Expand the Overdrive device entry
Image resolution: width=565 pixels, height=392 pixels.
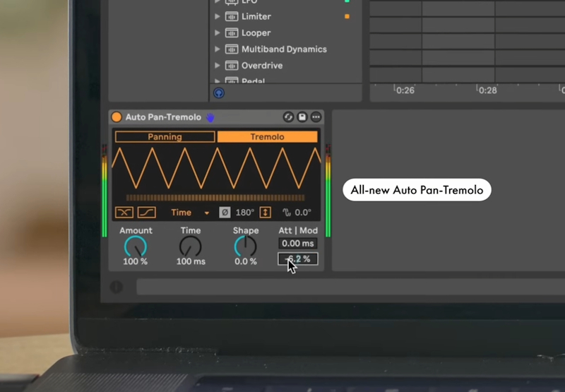tap(218, 66)
